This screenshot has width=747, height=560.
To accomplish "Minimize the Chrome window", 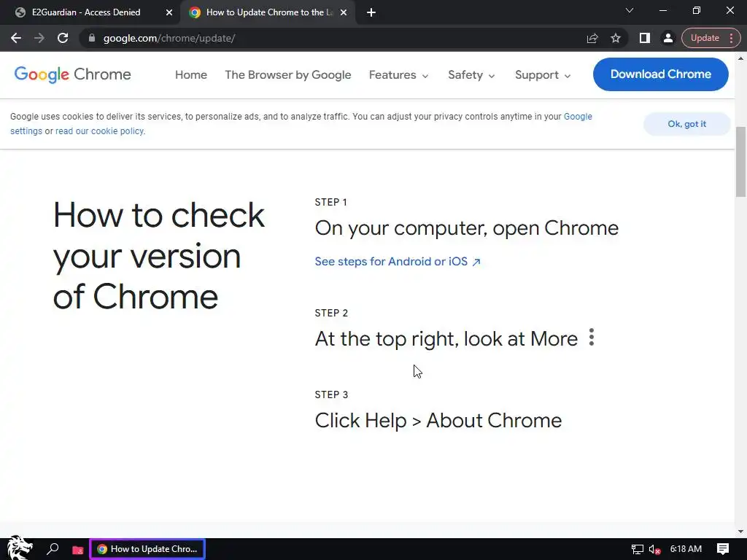I will click(x=662, y=10).
